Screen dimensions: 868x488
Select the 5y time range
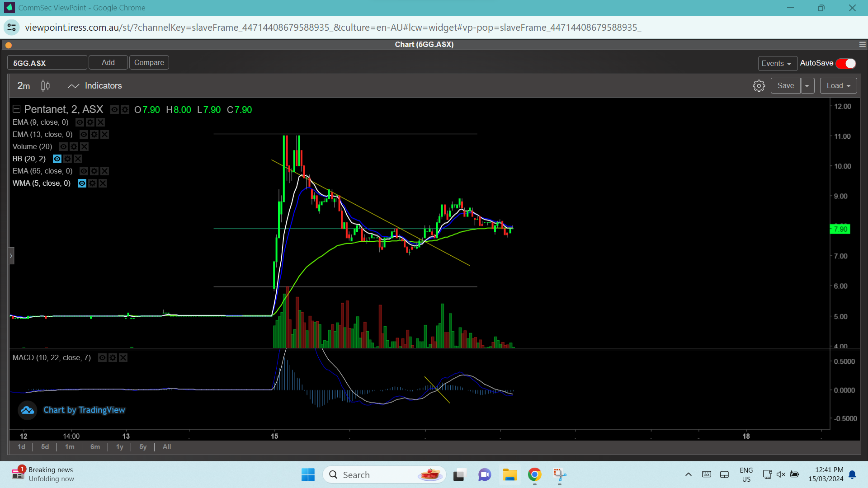pos(143,447)
